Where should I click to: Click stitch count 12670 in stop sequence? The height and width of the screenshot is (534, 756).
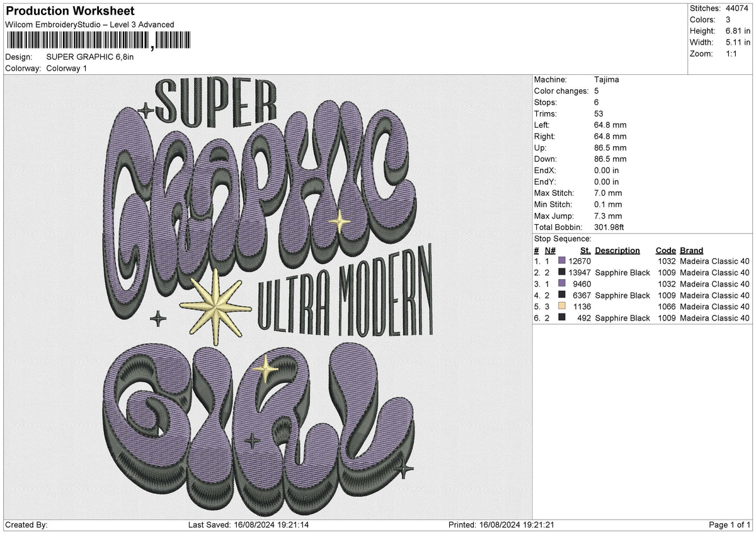580,261
